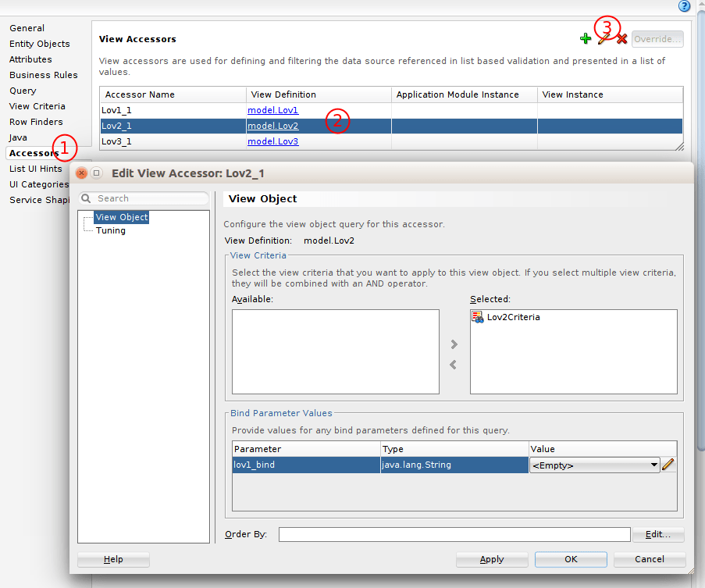This screenshot has height=588, width=705.
Task: Cancel the Edit View Accessor dialog
Action: [x=649, y=559]
